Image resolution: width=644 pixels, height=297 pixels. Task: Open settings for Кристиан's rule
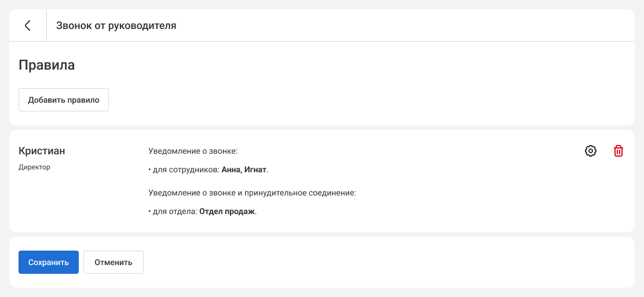591,151
